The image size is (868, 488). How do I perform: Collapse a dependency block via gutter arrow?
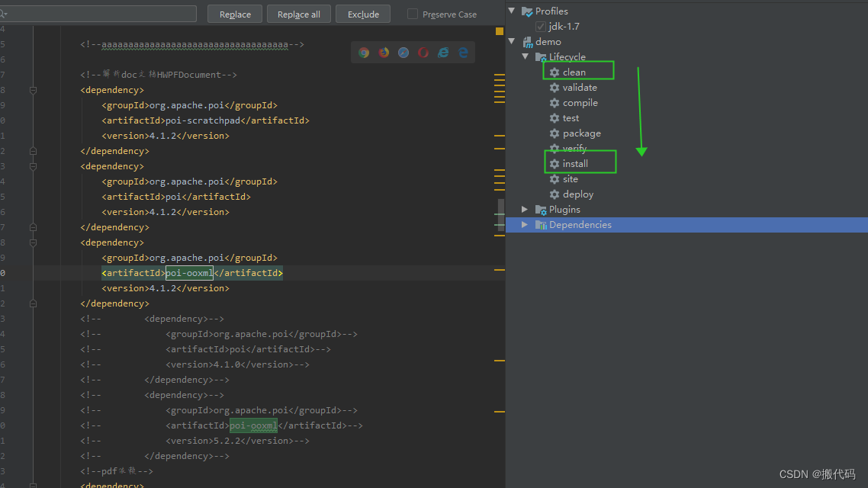32,90
